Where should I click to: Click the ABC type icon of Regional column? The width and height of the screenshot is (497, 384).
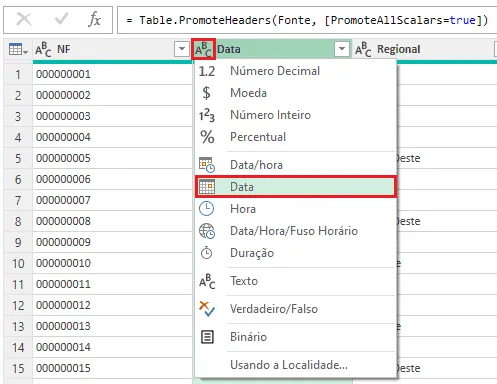click(363, 49)
